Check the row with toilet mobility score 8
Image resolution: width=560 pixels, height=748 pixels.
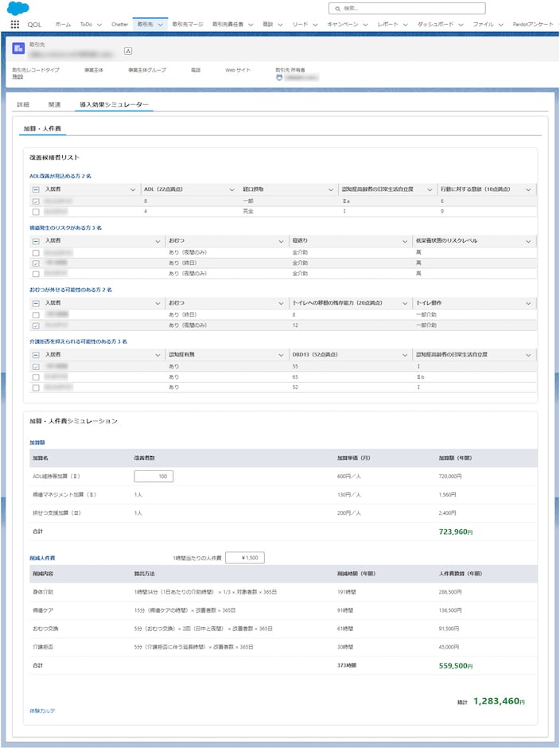[x=36, y=315]
